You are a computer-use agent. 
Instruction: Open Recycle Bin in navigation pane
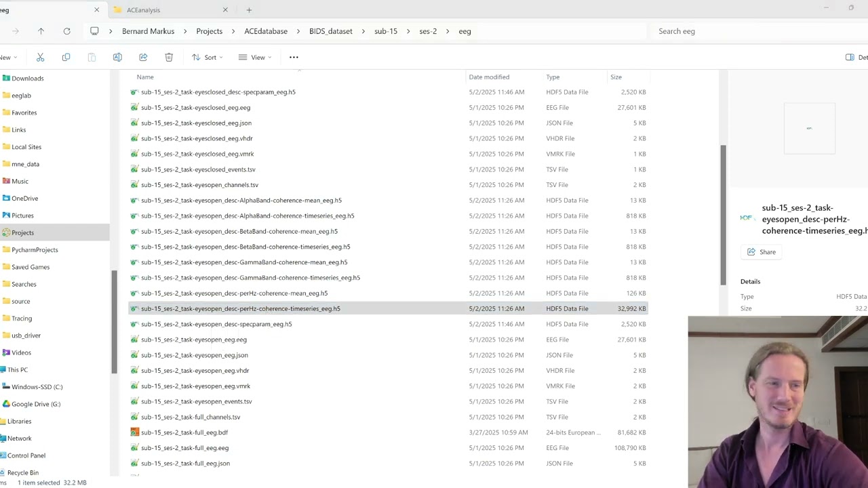22,472
